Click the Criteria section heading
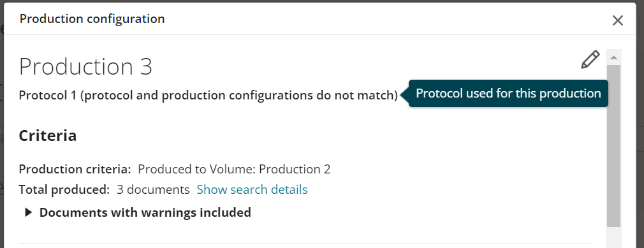The width and height of the screenshot is (644, 248). (x=48, y=136)
